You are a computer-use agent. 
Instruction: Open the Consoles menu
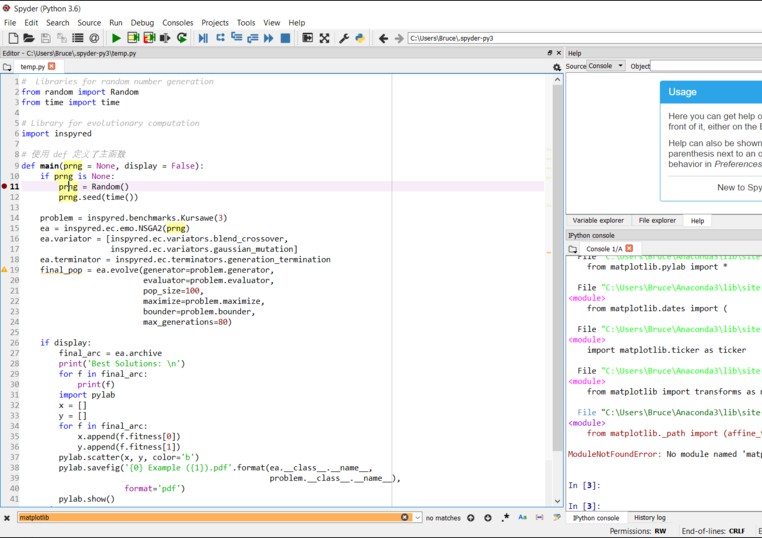click(x=177, y=22)
